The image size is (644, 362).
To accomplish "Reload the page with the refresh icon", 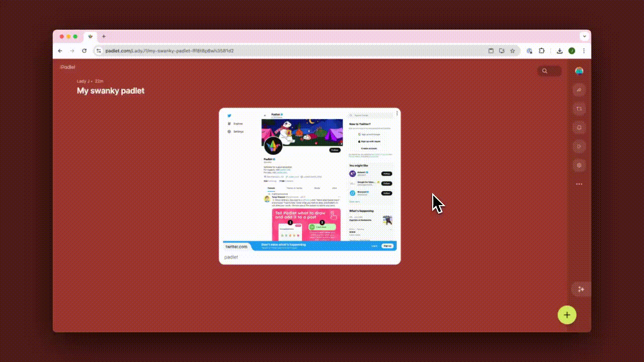I will click(x=84, y=51).
